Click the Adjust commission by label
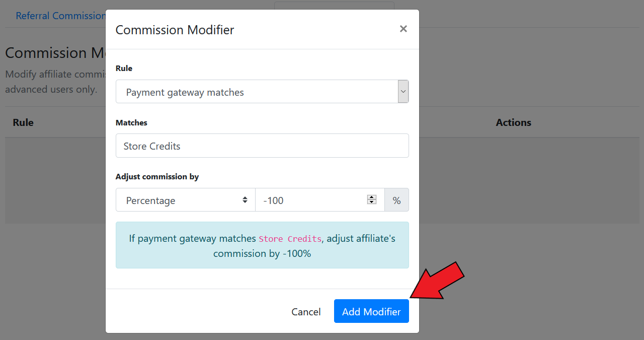The height and width of the screenshot is (340, 644). pyautogui.click(x=157, y=176)
